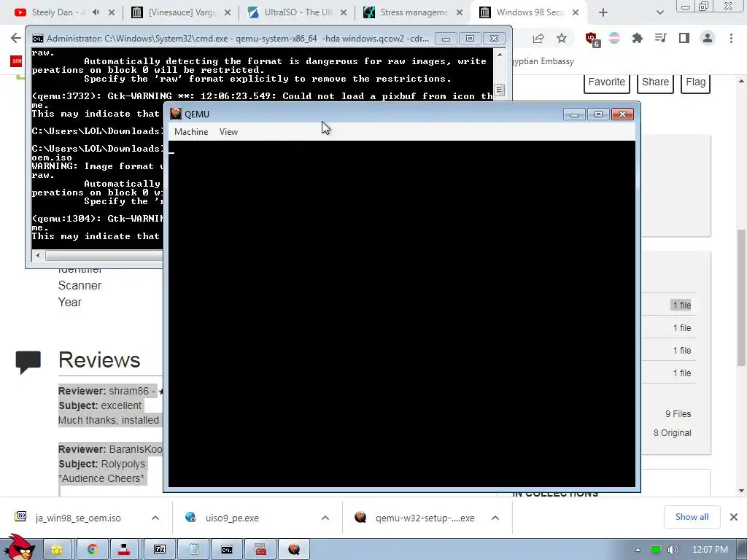Open the red-and-white taskbar app icon
Viewport: 747px width, 560px height.
point(124,550)
